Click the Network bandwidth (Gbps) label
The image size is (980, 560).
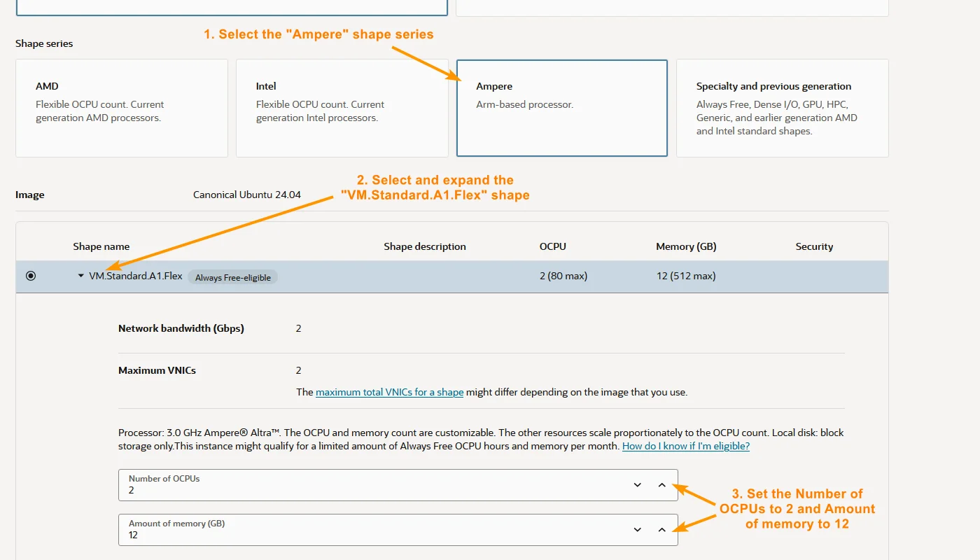pos(181,328)
